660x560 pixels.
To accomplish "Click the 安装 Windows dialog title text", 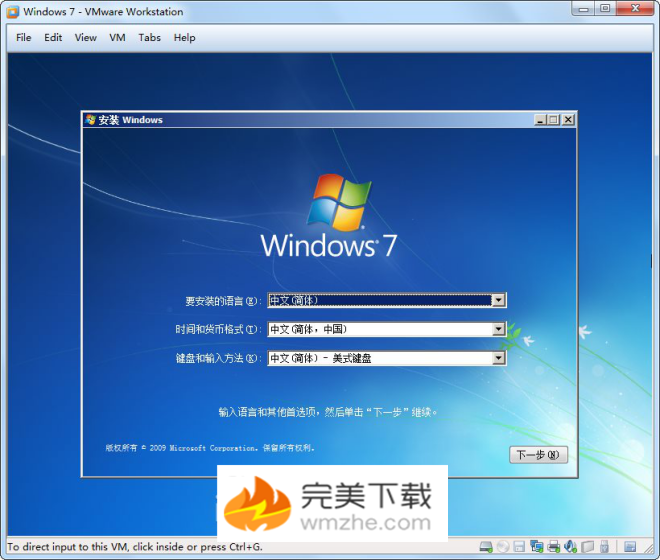I will [130, 120].
